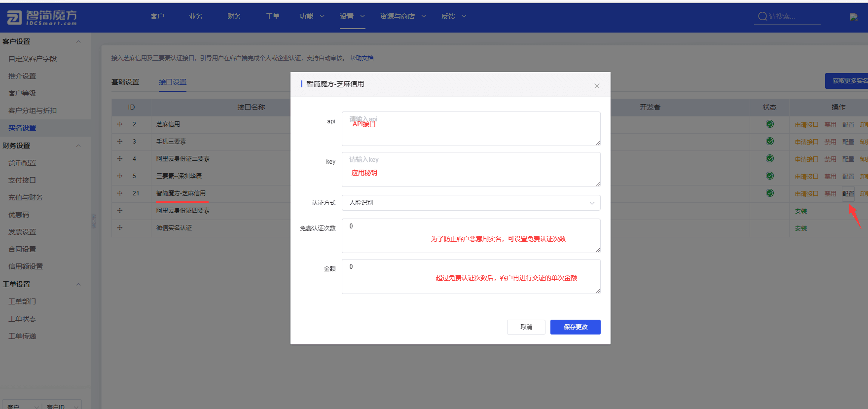Click drag handle icon for row ID 3
868x409 pixels.
(x=120, y=142)
